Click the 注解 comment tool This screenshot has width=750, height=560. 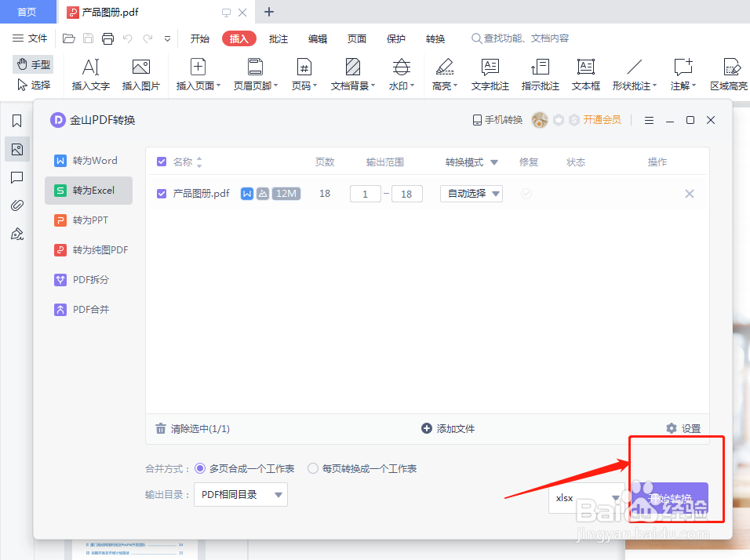click(x=683, y=75)
